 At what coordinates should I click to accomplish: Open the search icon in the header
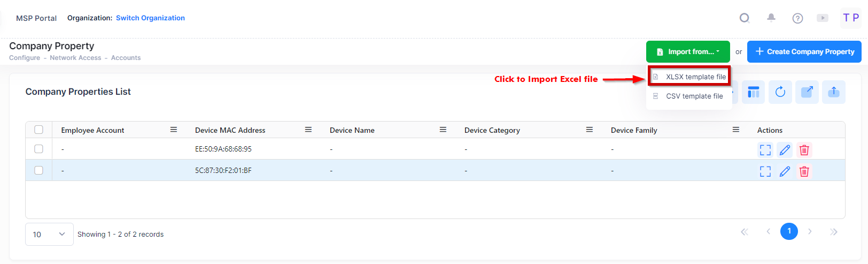pos(744,18)
